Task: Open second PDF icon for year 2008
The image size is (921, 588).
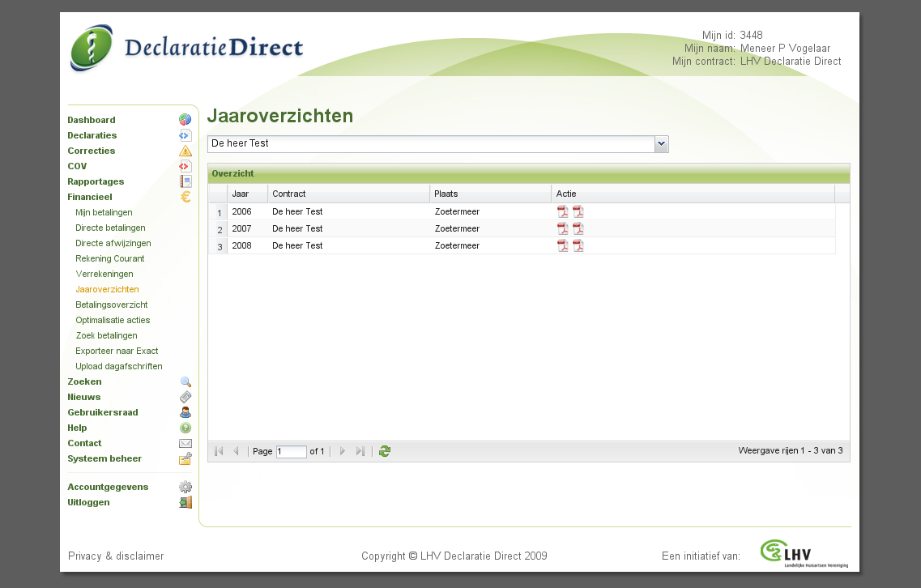Action: [x=578, y=245]
